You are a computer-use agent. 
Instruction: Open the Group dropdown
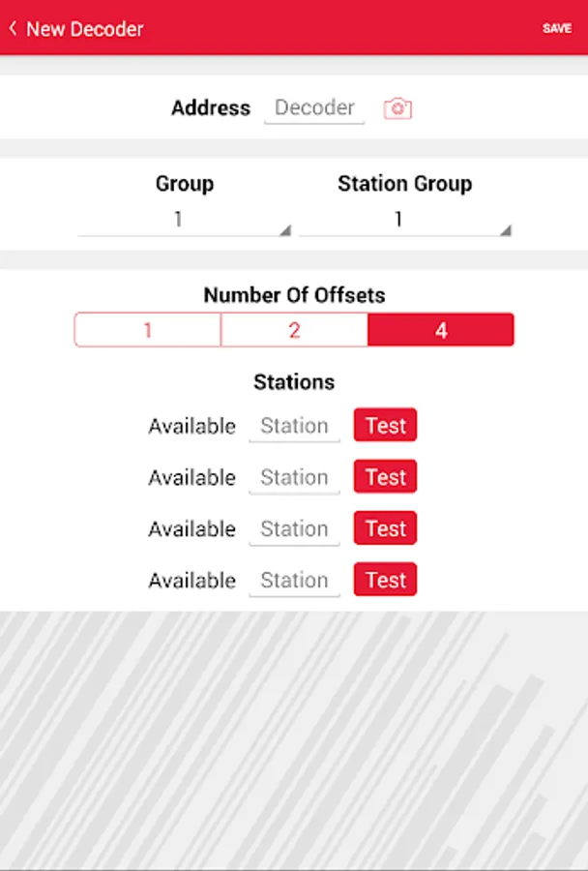pos(179,220)
